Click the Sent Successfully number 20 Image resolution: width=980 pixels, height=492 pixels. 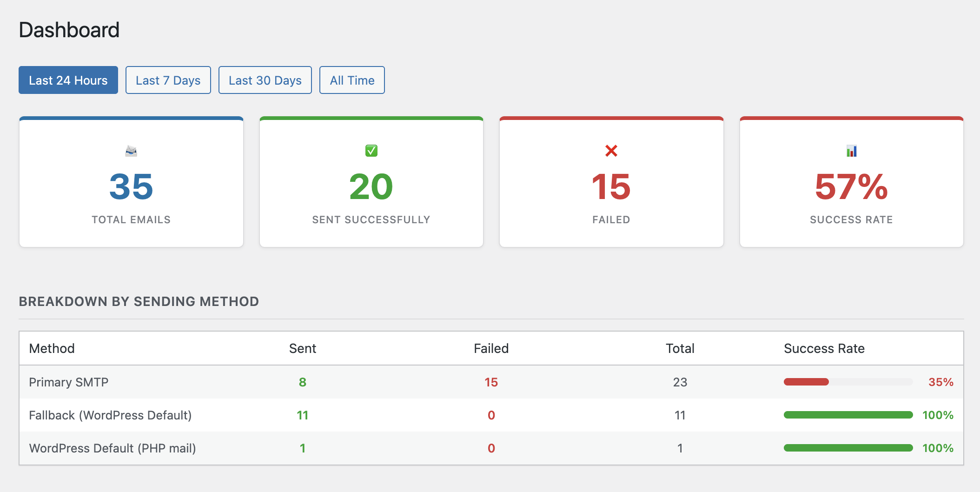point(371,187)
